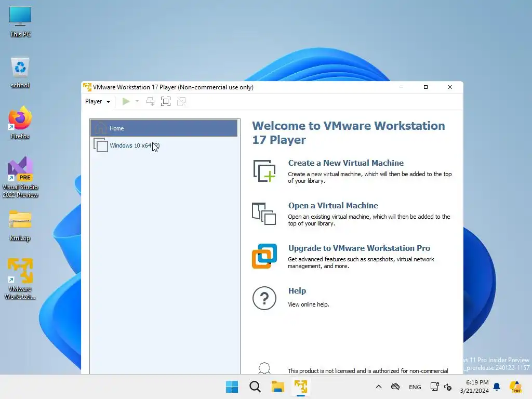Click the cloud sync tray icon
Viewport: 532px width, 399px height.
[x=395, y=387]
